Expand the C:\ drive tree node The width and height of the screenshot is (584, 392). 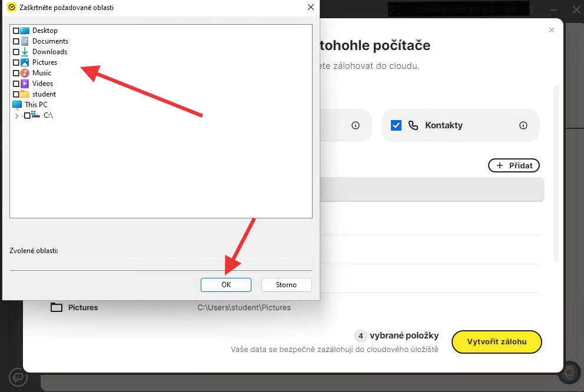coord(16,116)
